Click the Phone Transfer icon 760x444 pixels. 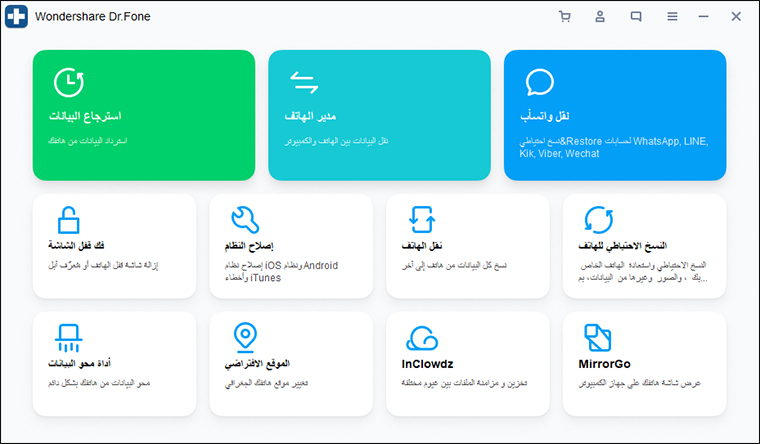point(422,220)
